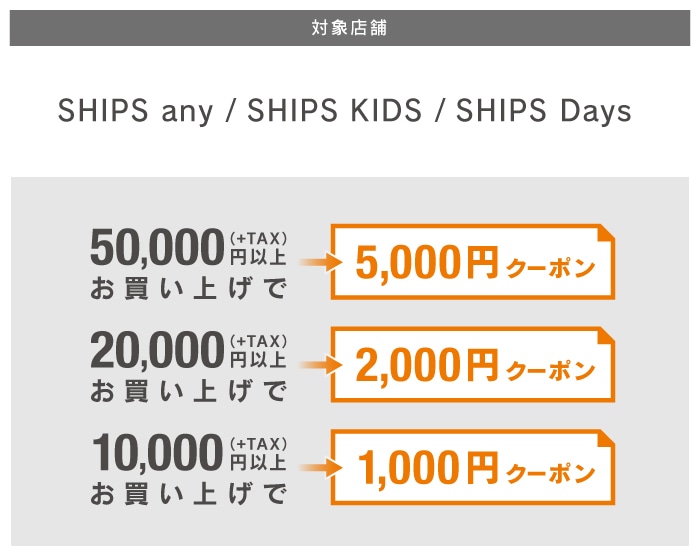Click the orange arrow beside 10,000

pos(312,467)
